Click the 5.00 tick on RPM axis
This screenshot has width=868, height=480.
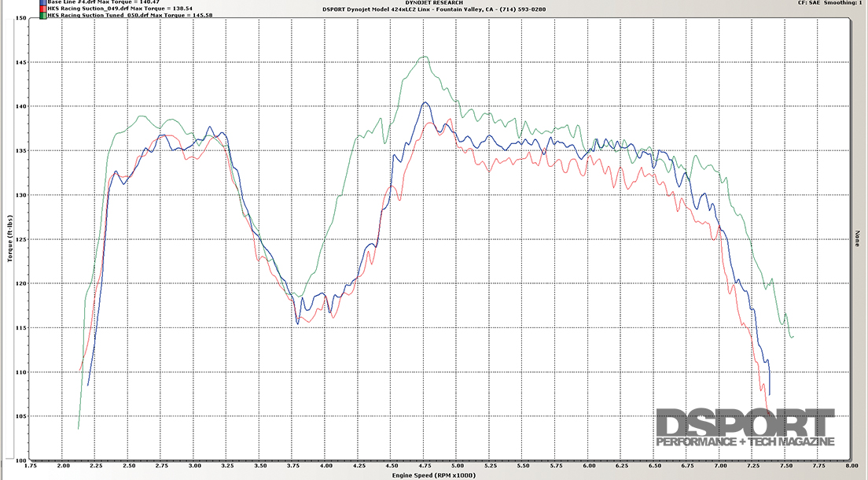457,467
